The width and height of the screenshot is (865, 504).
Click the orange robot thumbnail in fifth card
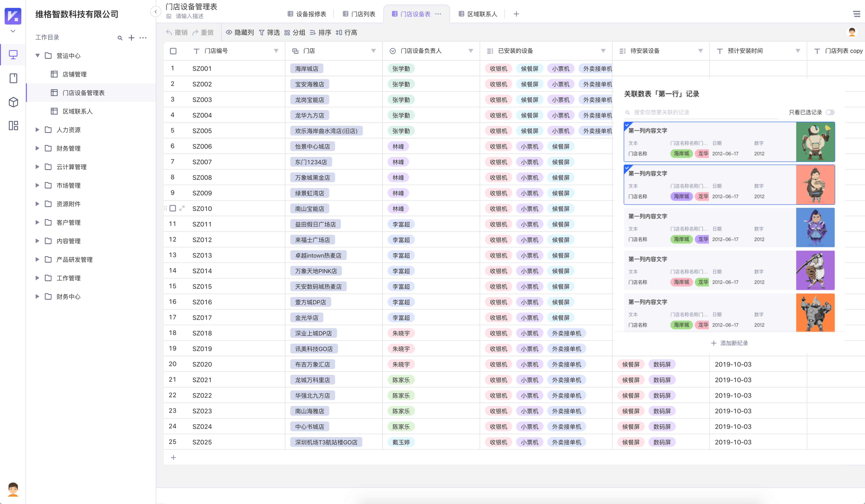coord(815,312)
